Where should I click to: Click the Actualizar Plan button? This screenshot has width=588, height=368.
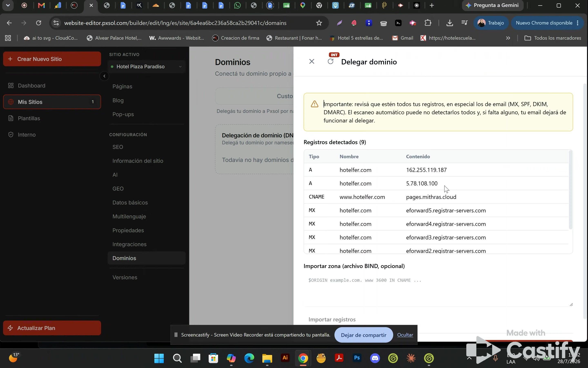(52, 328)
